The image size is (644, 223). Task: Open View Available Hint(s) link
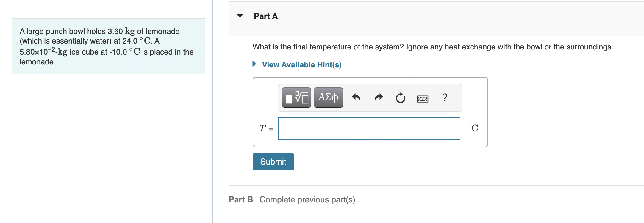pyautogui.click(x=301, y=64)
